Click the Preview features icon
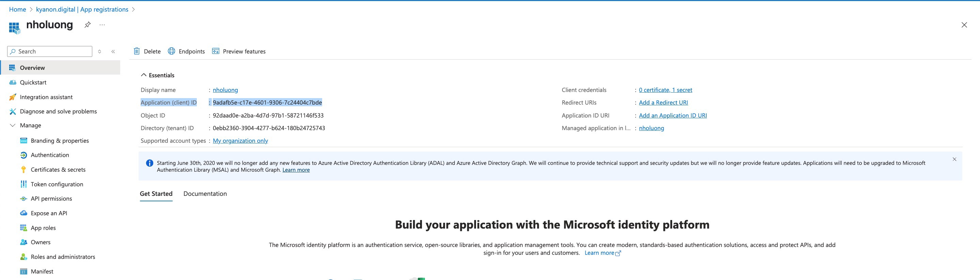This screenshot has height=280, width=980. point(216,51)
